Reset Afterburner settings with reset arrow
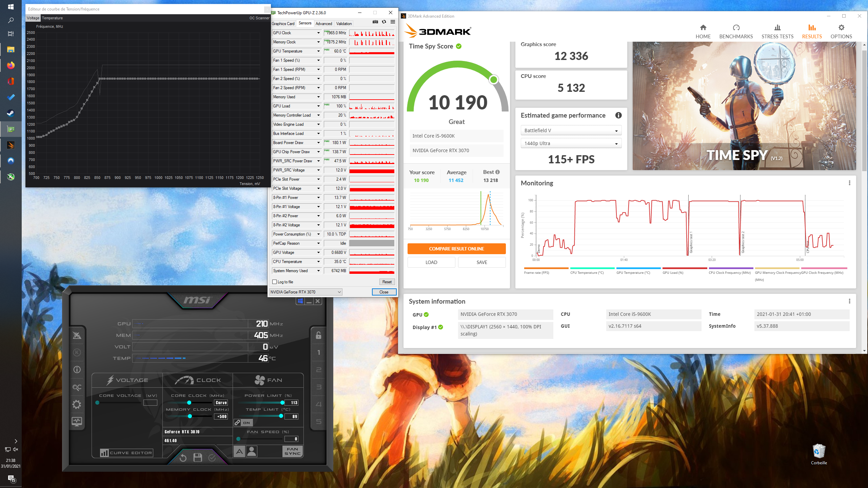 (x=183, y=458)
